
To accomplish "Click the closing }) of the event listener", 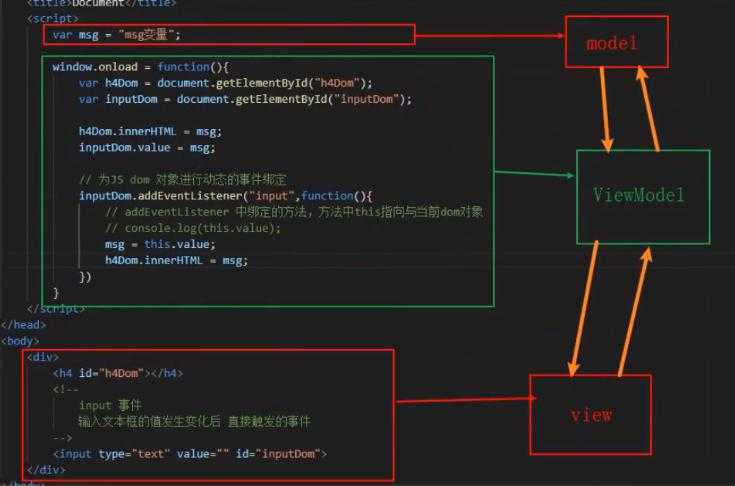I will click(85, 277).
